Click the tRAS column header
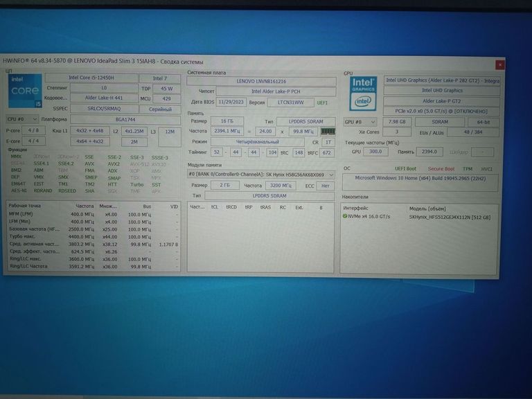Image resolution: width=532 pixels, height=399 pixels. pos(265,206)
